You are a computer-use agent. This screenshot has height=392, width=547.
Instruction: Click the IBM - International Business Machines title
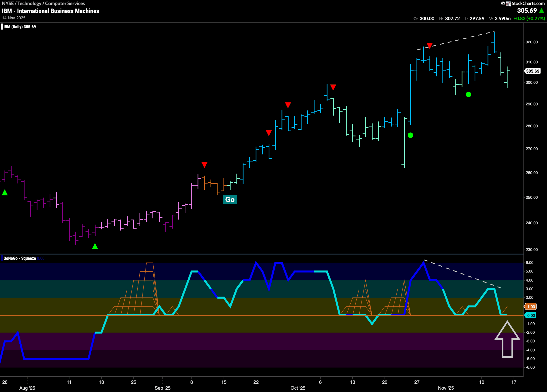(51, 11)
